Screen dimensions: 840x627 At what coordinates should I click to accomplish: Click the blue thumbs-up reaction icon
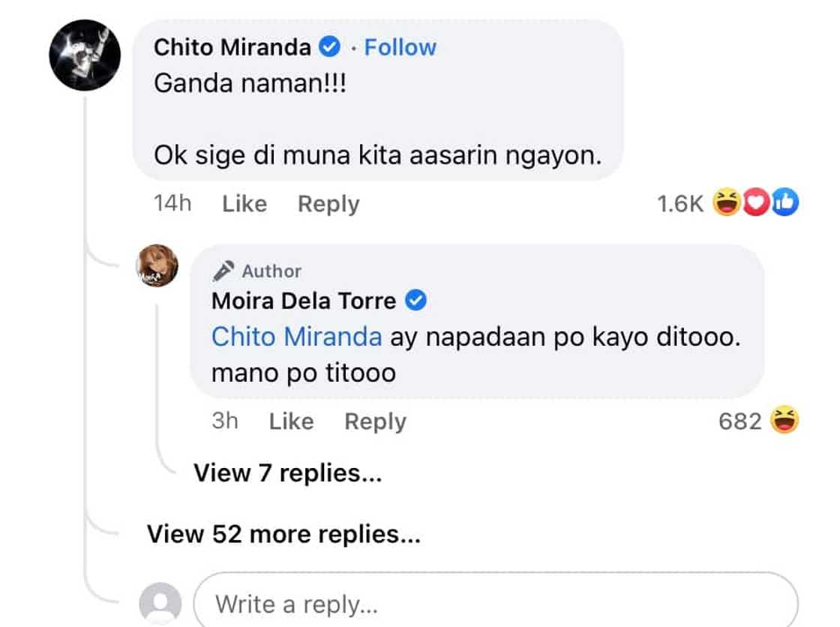click(x=786, y=202)
